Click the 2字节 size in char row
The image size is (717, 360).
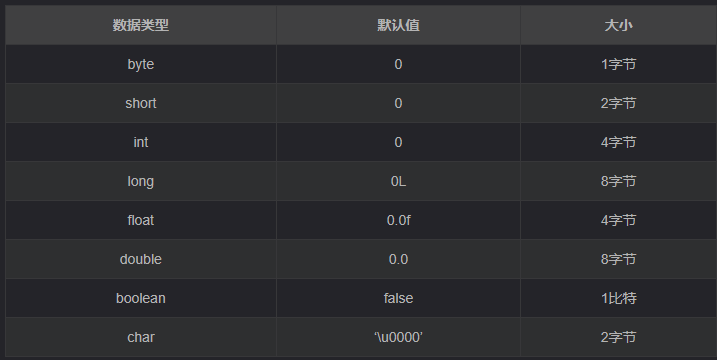click(618, 337)
